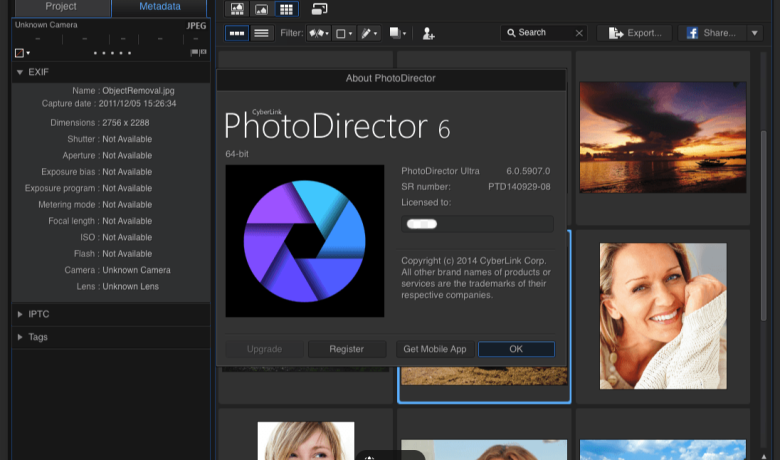Select the sunset beach thumbnail
The width and height of the screenshot is (780, 460).
click(663, 138)
